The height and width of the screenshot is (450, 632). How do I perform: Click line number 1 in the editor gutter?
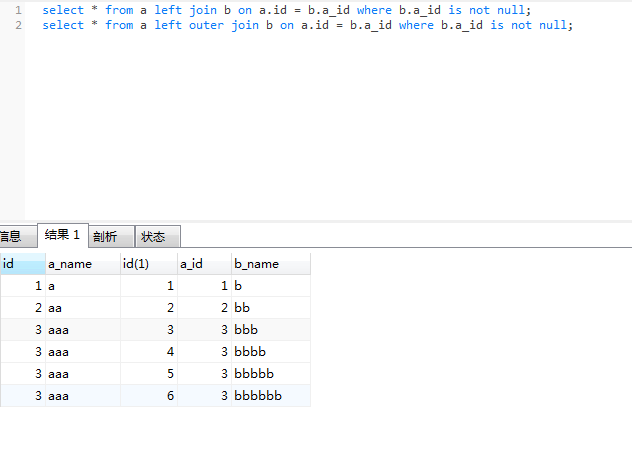pyautogui.click(x=19, y=10)
